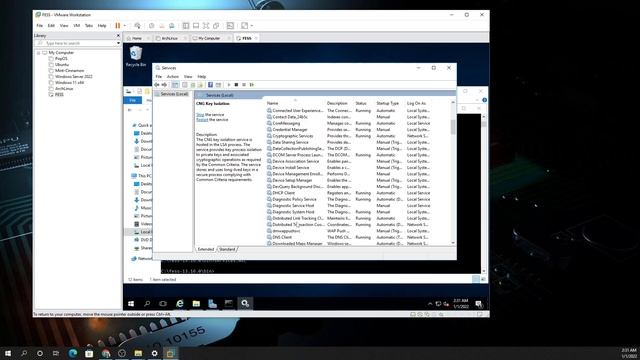Open guest Windows Start button in VM

pyautogui.click(x=131, y=303)
